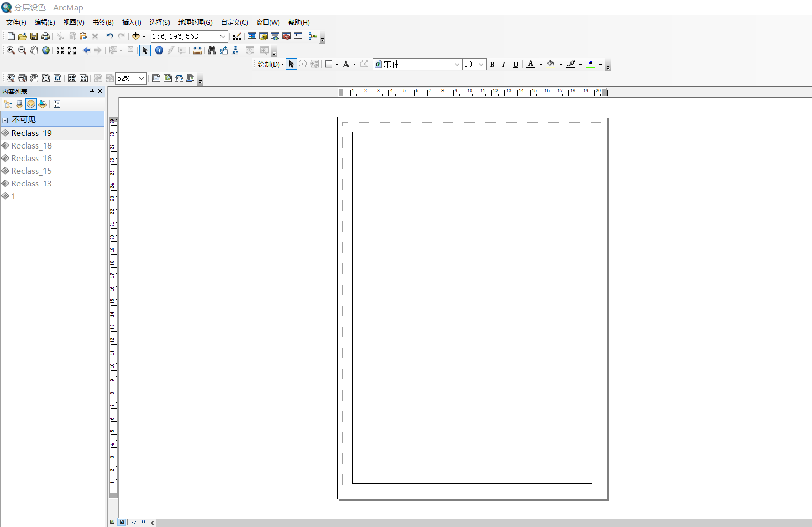Select the Pan hand tool

[34, 50]
